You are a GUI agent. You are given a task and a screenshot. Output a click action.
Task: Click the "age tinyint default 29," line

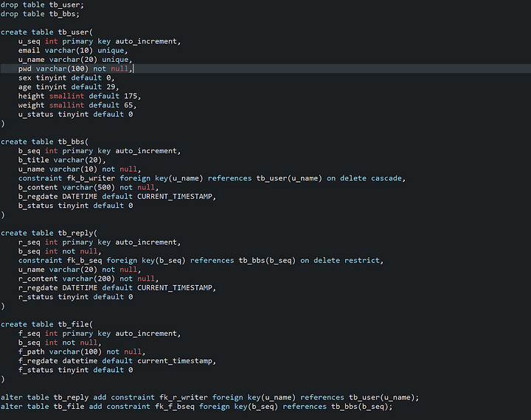(69, 88)
